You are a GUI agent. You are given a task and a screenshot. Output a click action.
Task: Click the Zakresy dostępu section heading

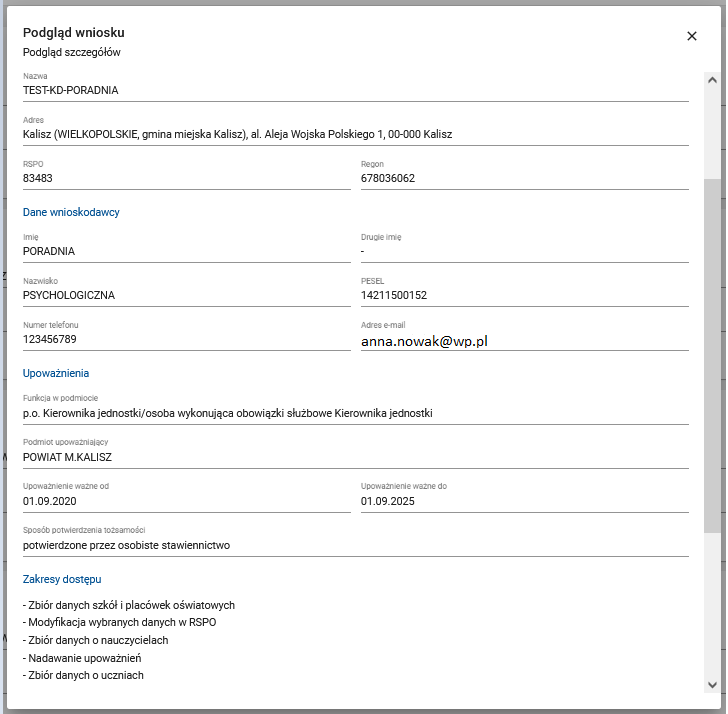point(62,579)
